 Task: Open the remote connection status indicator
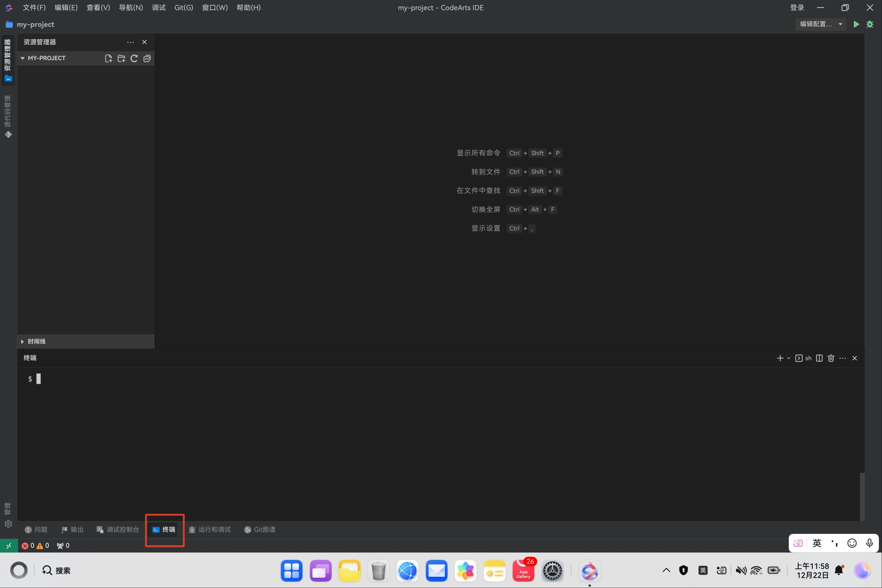(9, 545)
